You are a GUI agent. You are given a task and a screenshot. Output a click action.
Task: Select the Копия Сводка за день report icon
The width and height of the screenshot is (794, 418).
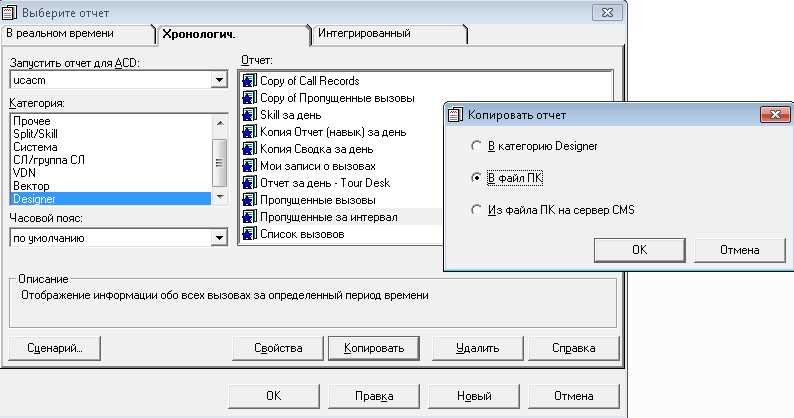coord(248,149)
